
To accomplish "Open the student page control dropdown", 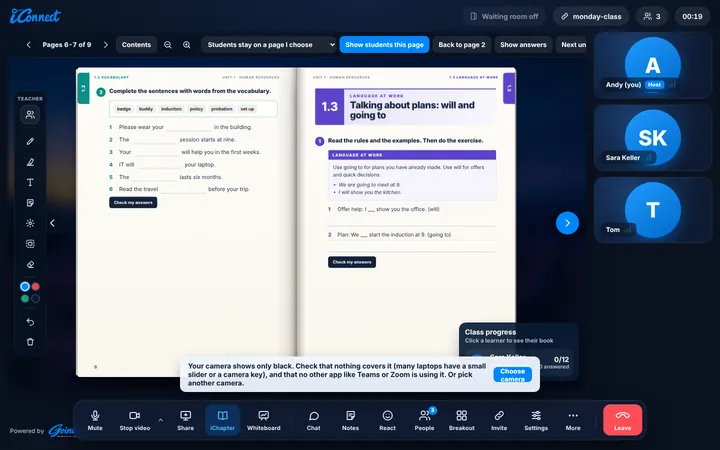I will 269,45.
